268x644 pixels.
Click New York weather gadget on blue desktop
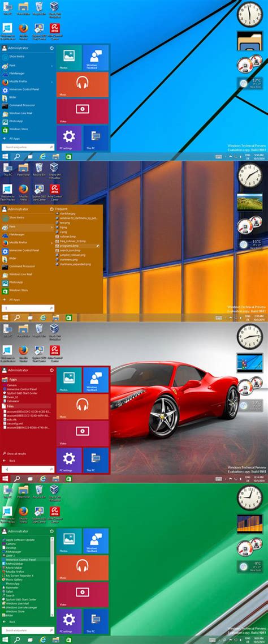click(250, 84)
